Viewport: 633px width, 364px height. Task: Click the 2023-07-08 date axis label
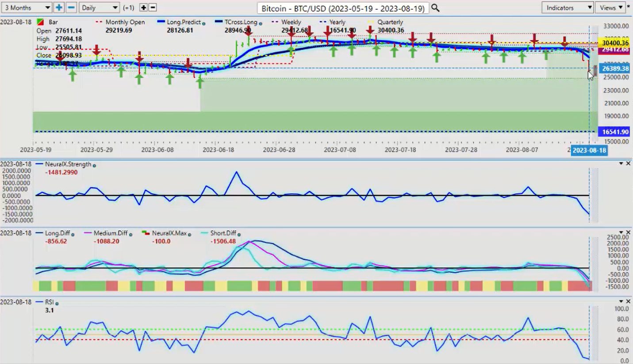pyautogui.click(x=340, y=150)
